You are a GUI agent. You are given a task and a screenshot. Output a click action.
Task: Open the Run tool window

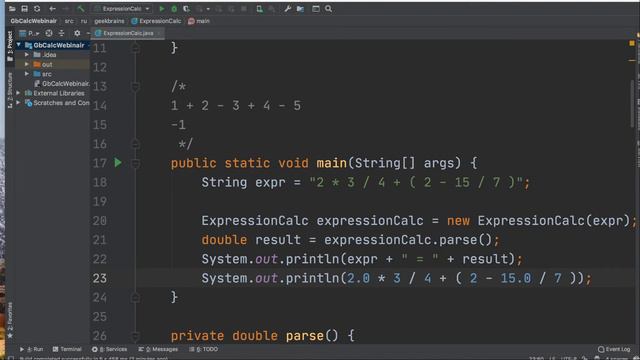point(31,349)
